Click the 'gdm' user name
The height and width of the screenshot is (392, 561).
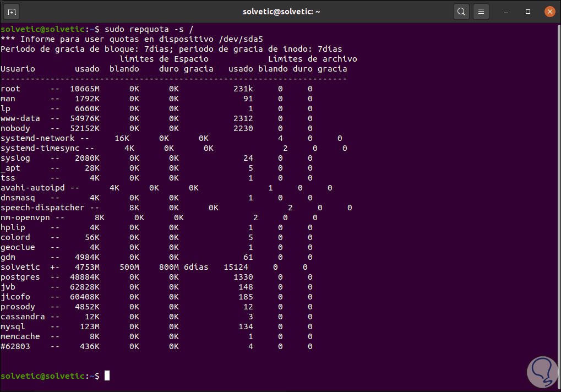pos(8,257)
